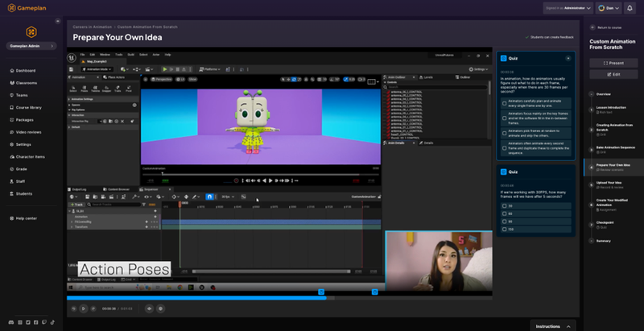Collapse the left sidebar with arrow button

click(57, 21)
